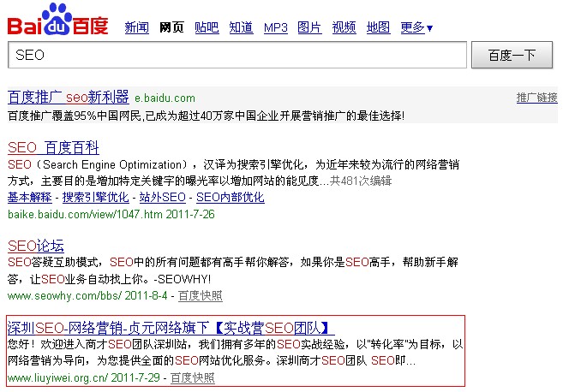Select the 网页 search tab
Screen dimensions: 575x392
click(171, 27)
